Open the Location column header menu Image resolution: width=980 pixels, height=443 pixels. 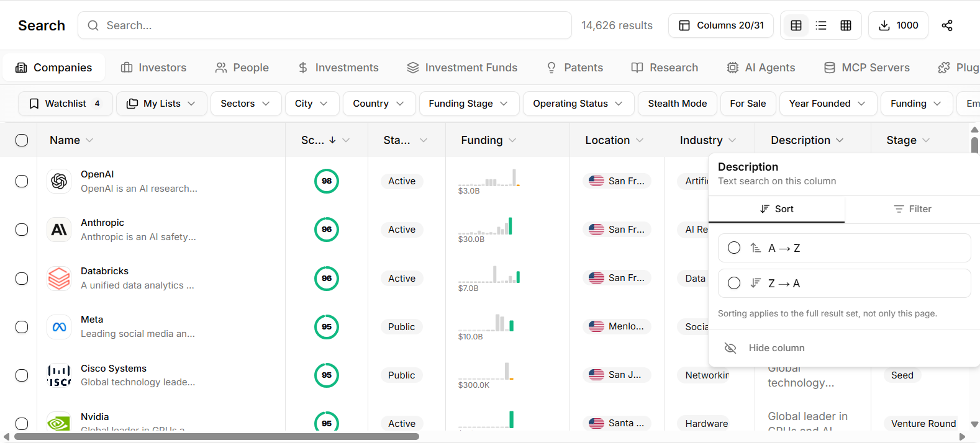tap(640, 140)
